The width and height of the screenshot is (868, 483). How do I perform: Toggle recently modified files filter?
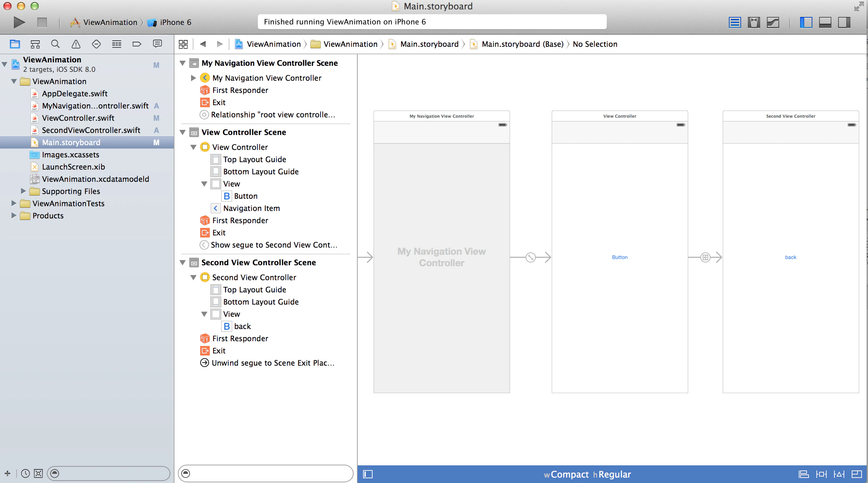click(25, 474)
